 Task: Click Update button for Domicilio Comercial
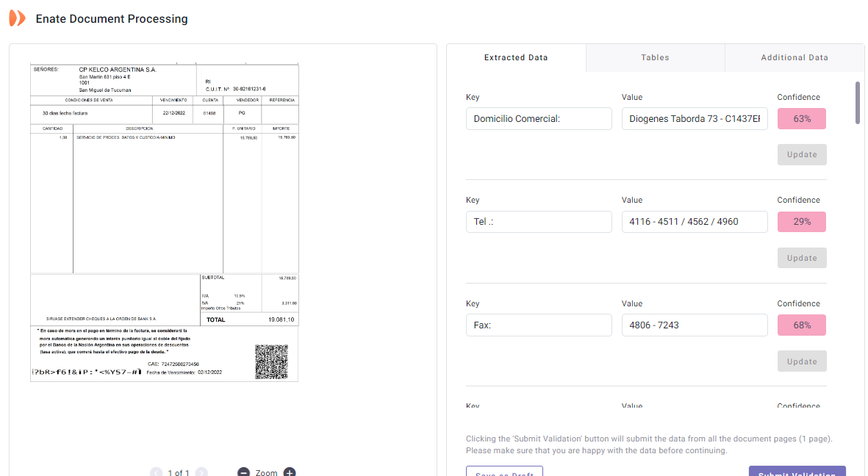(802, 154)
